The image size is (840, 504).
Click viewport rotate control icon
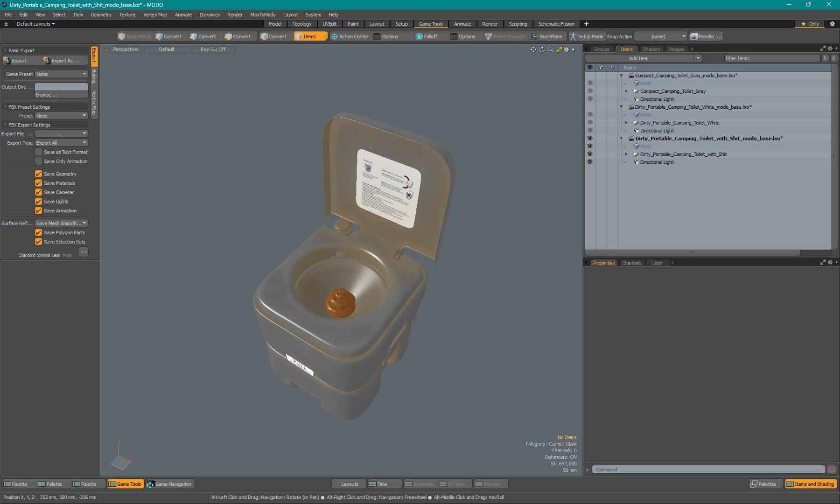tap(542, 49)
